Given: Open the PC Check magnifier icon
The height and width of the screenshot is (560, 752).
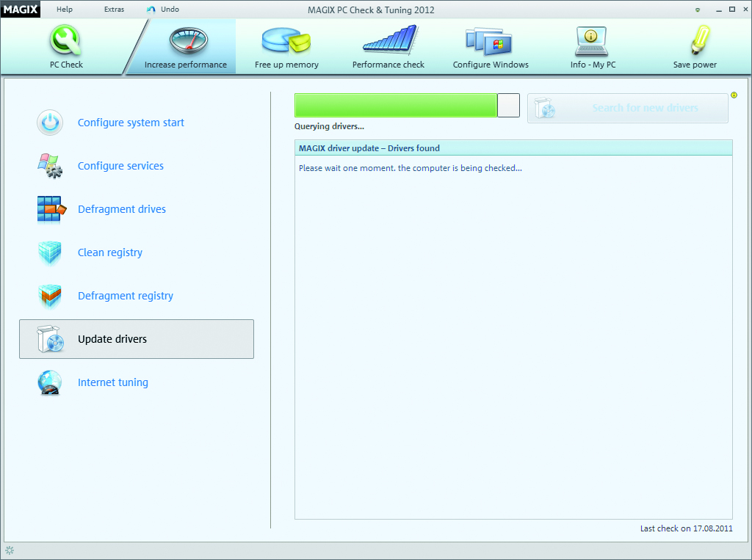Looking at the screenshot, I should [65, 40].
